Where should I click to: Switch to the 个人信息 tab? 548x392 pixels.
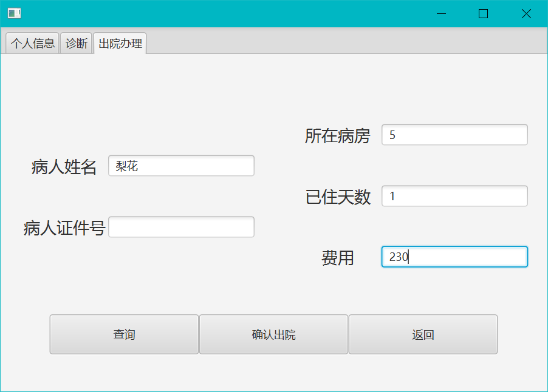(32, 43)
